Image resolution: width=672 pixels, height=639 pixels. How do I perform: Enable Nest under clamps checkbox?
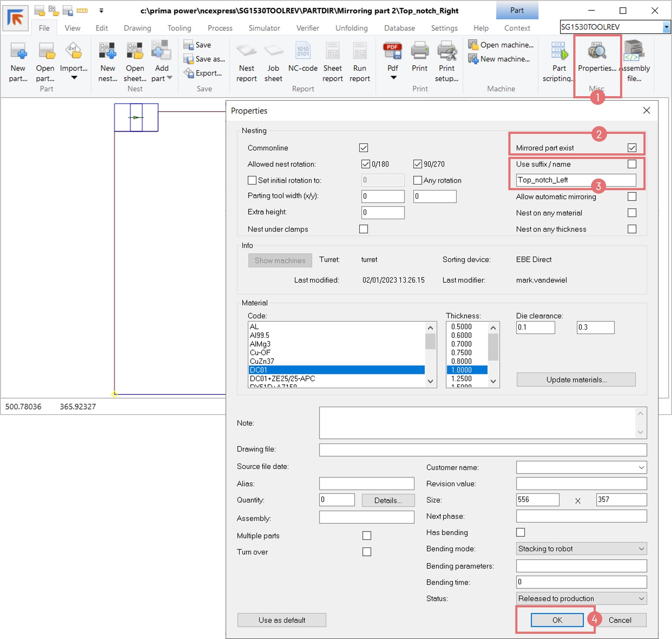click(x=364, y=229)
